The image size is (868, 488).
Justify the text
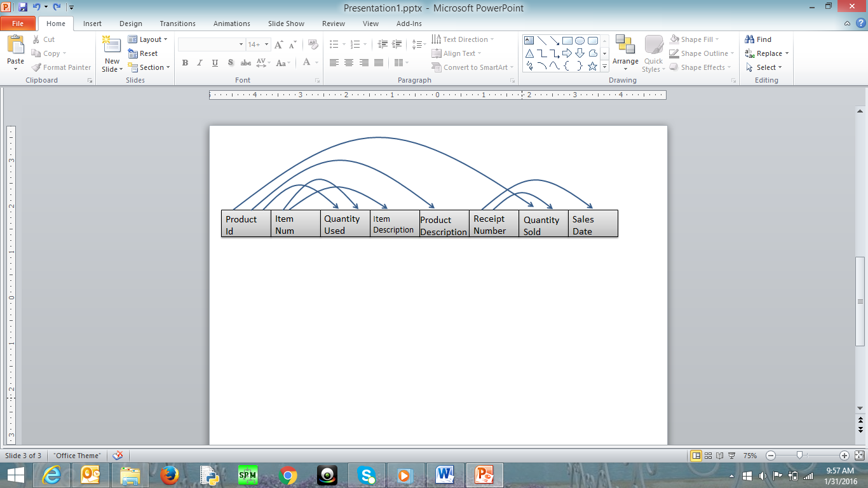click(x=379, y=62)
